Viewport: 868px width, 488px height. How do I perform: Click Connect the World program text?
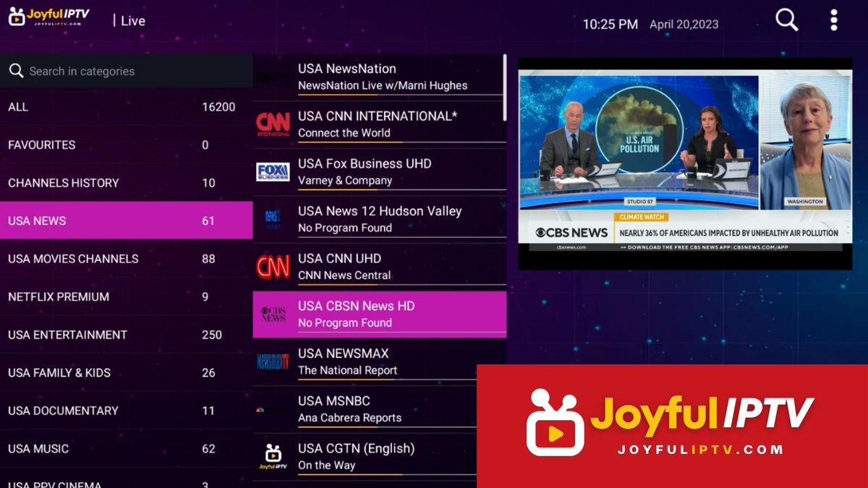(x=344, y=133)
